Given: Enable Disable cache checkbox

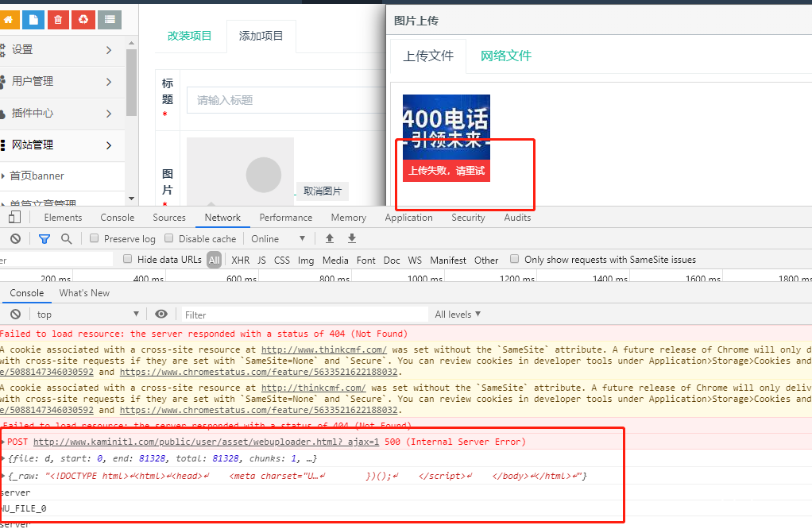Looking at the screenshot, I should (168, 238).
